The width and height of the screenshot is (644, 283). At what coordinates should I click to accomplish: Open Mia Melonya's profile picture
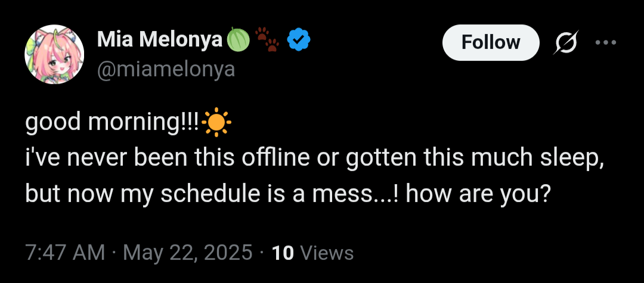[54, 54]
